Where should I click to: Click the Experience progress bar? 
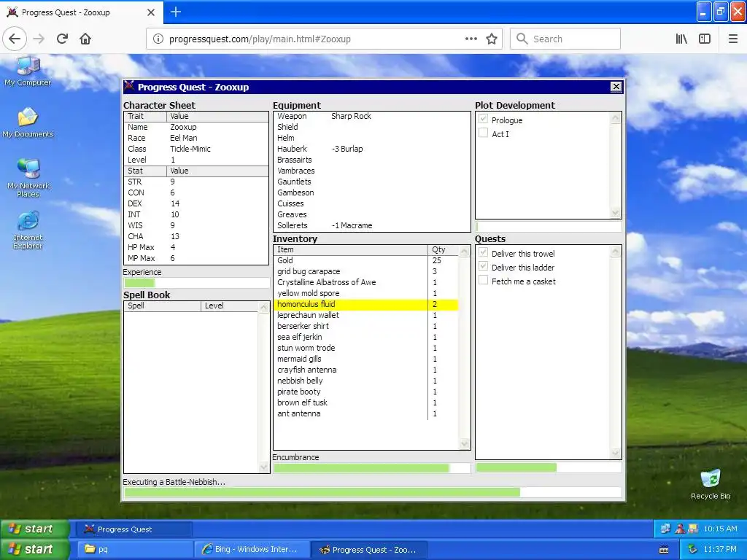[196, 283]
